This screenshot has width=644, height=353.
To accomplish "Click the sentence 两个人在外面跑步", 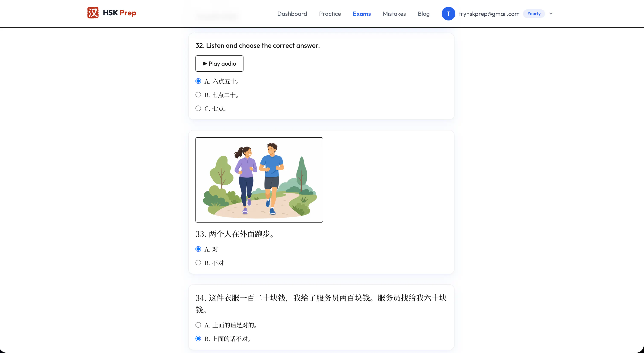I will click(235, 234).
